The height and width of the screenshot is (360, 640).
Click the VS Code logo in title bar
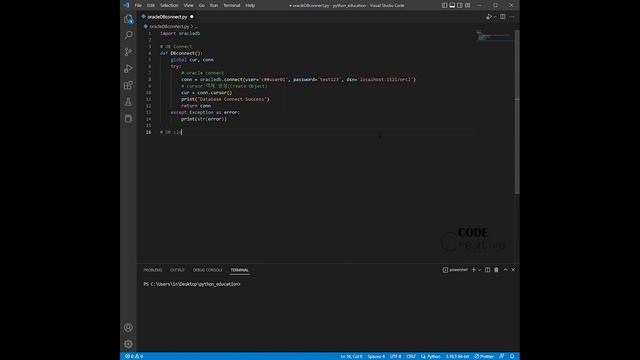tap(126, 5)
